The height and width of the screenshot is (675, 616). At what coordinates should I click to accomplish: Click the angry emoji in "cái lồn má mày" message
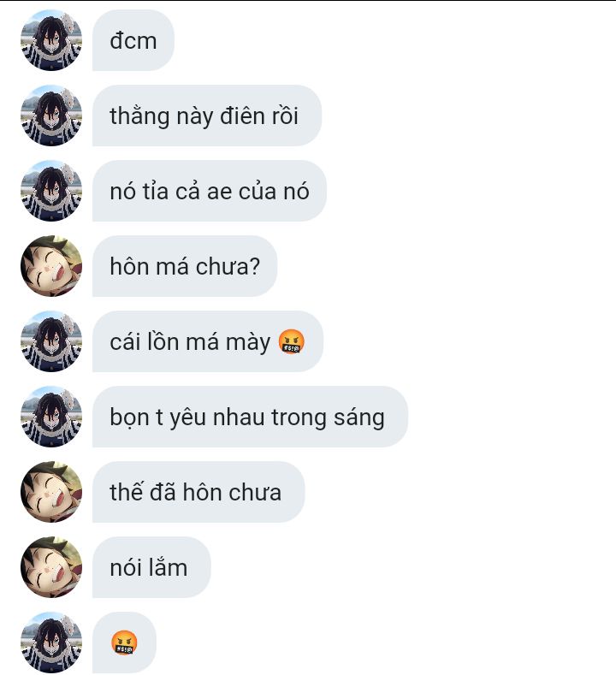pyautogui.click(x=292, y=342)
